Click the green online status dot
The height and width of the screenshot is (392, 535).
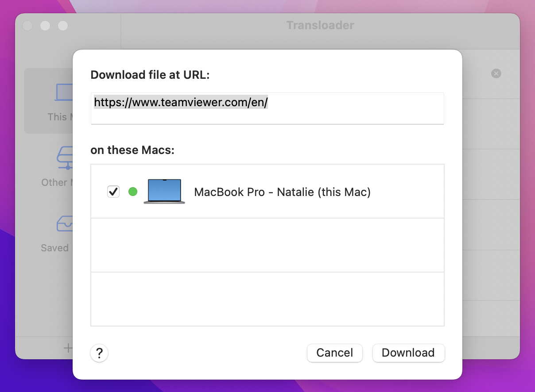(x=132, y=192)
